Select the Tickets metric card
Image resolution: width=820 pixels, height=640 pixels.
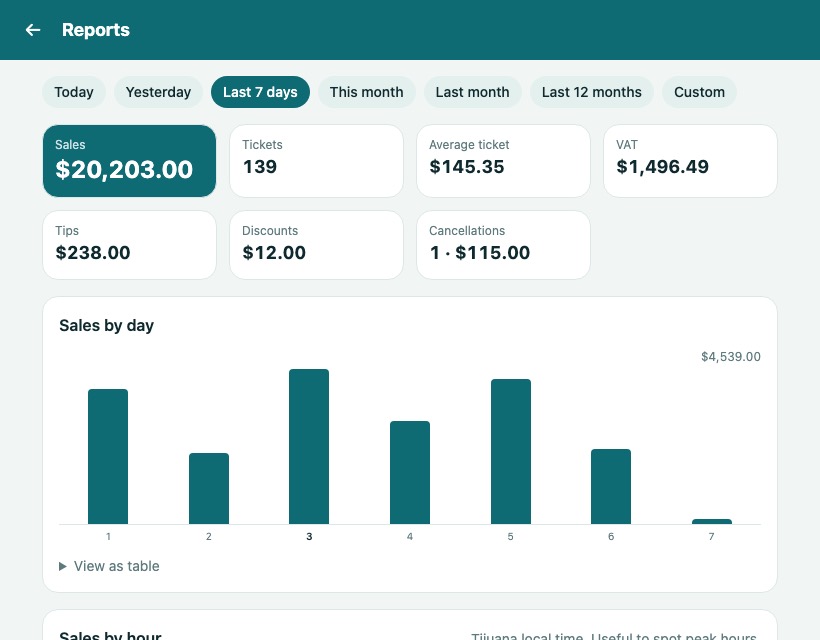click(316, 161)
